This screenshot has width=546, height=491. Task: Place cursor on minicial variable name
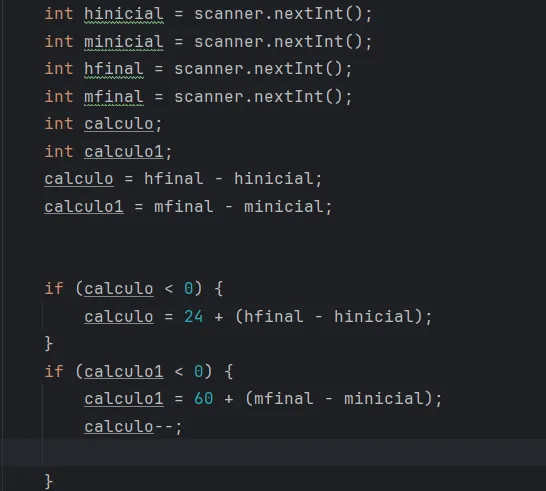(124, 42)
